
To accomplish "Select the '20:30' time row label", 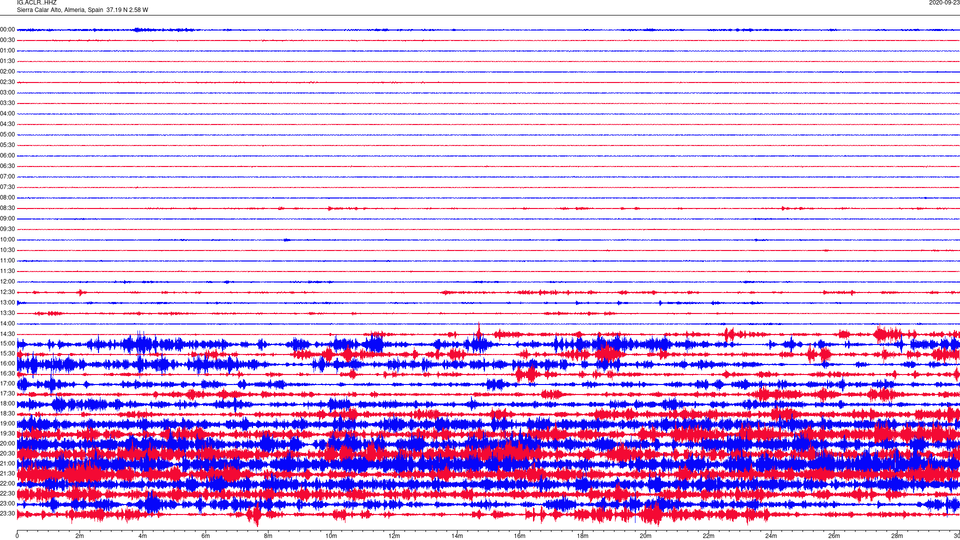I will [x=7, y=454].
